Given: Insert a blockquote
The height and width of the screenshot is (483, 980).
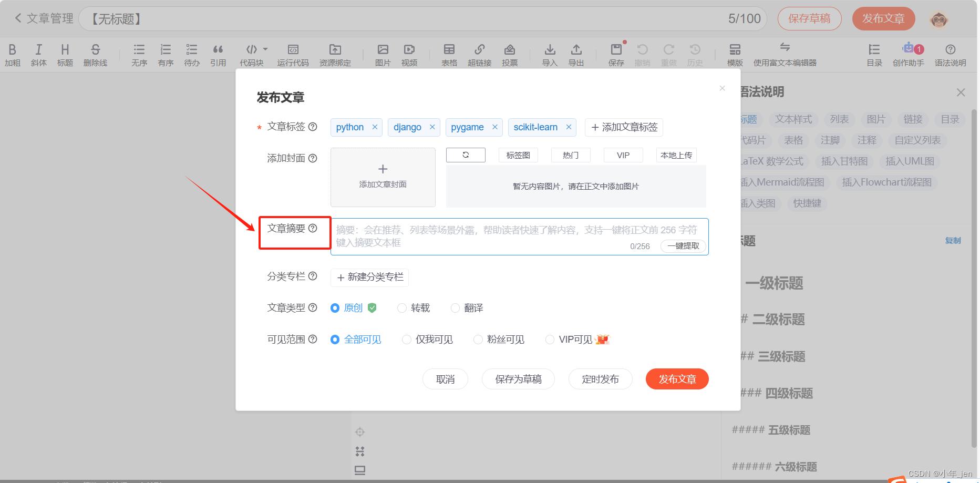Looking at the screenshot, I should [218, 55].
